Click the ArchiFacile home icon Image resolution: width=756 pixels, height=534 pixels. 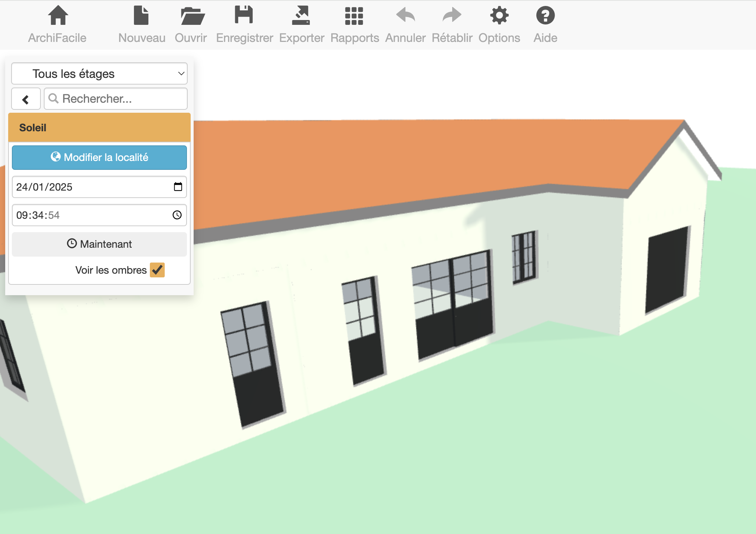click(58, 16)
